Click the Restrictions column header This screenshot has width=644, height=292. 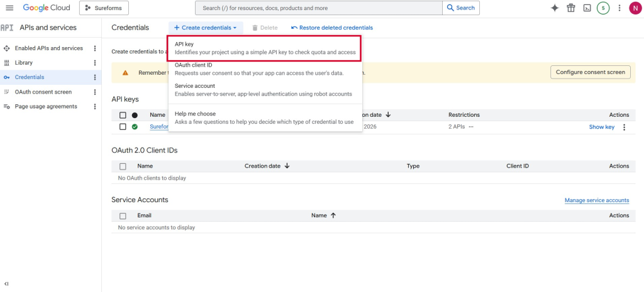click(x=464, y=115)
